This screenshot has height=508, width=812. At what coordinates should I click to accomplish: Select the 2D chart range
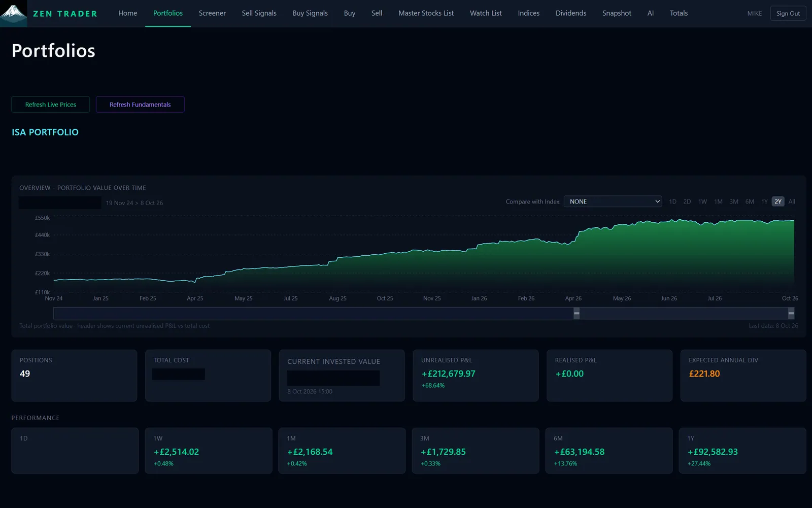687,201
